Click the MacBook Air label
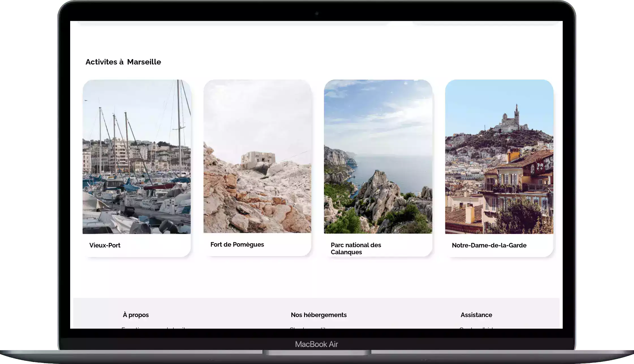Screen dimensions: 634x364 pos(316,344)
